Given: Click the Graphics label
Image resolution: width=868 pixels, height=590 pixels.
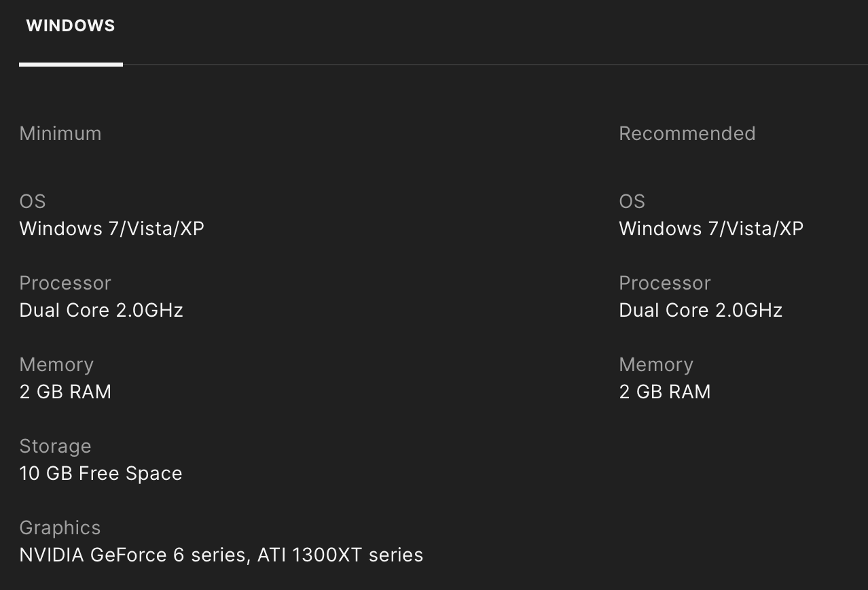Looking at the screenshot, I should point(60,527).
